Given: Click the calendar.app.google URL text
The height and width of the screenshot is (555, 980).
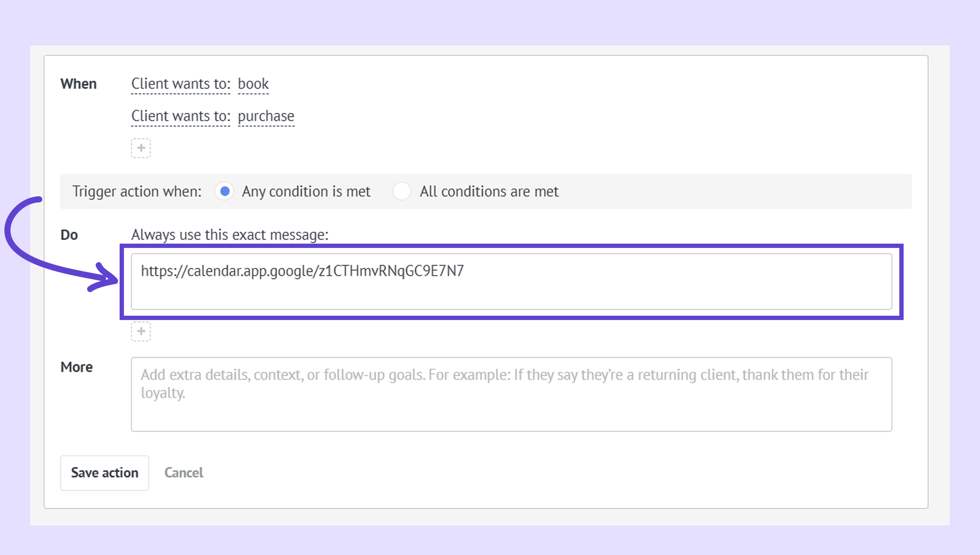Looking at the screenshot, I should coord(302,271).
